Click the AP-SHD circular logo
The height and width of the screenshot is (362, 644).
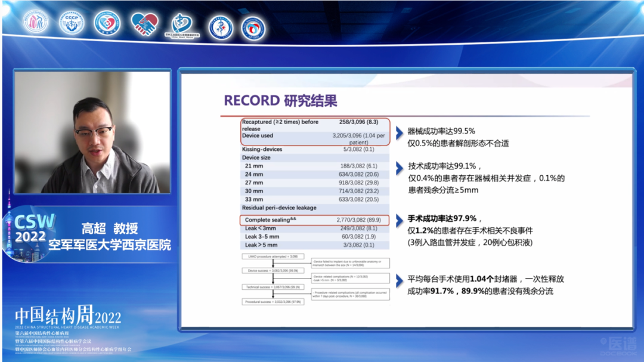tap(253, 28)
